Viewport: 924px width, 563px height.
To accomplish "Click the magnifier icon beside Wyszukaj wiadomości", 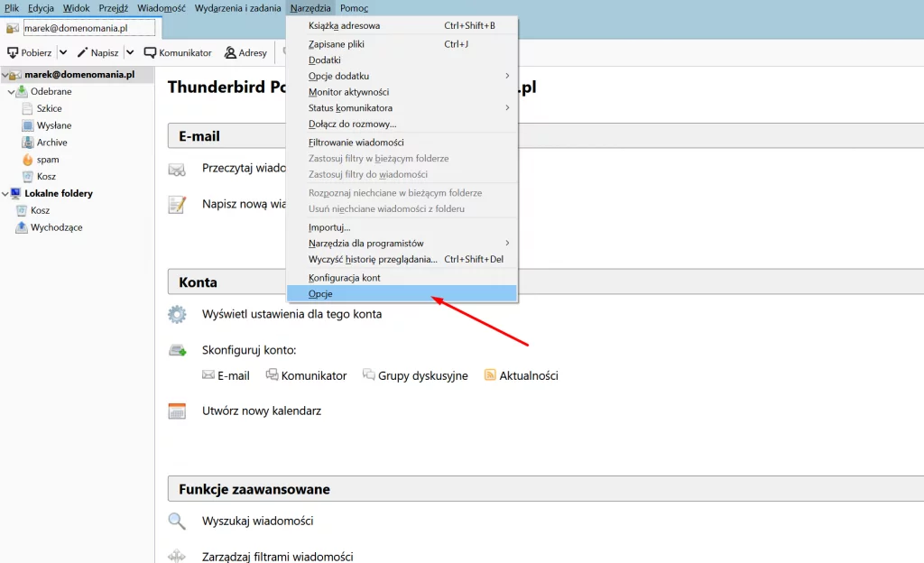I will [177, 521].
